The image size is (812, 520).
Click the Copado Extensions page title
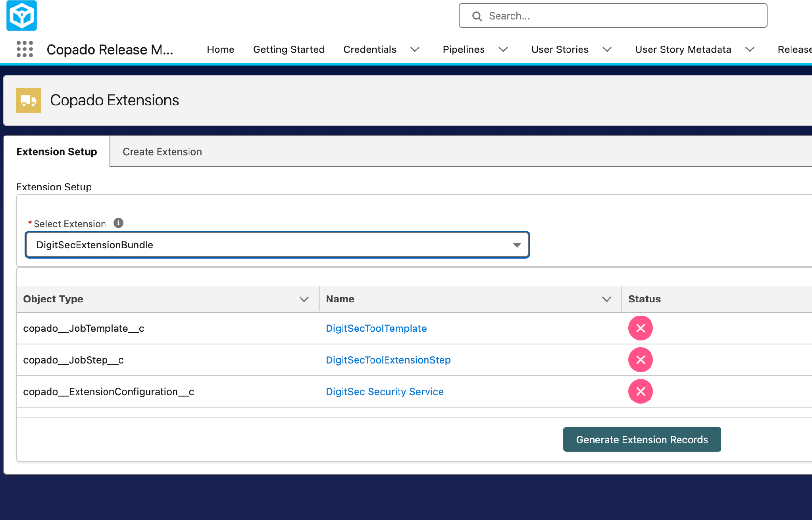(114, 100)
